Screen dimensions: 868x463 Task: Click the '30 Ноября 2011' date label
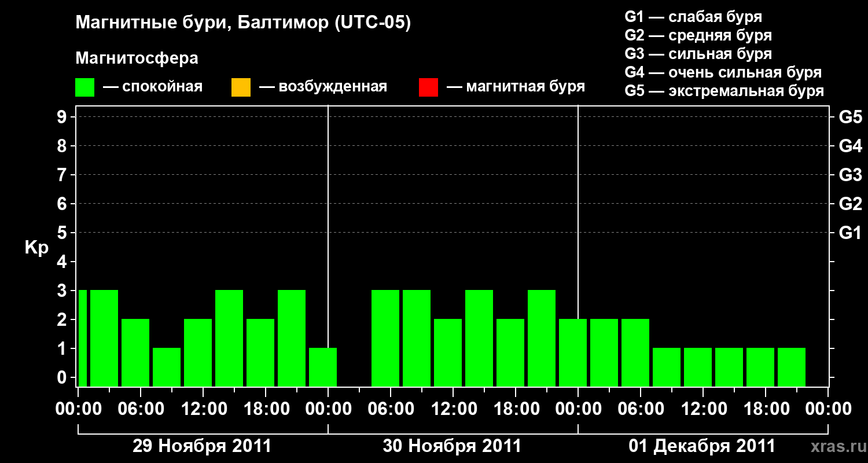tap(452, 446)
